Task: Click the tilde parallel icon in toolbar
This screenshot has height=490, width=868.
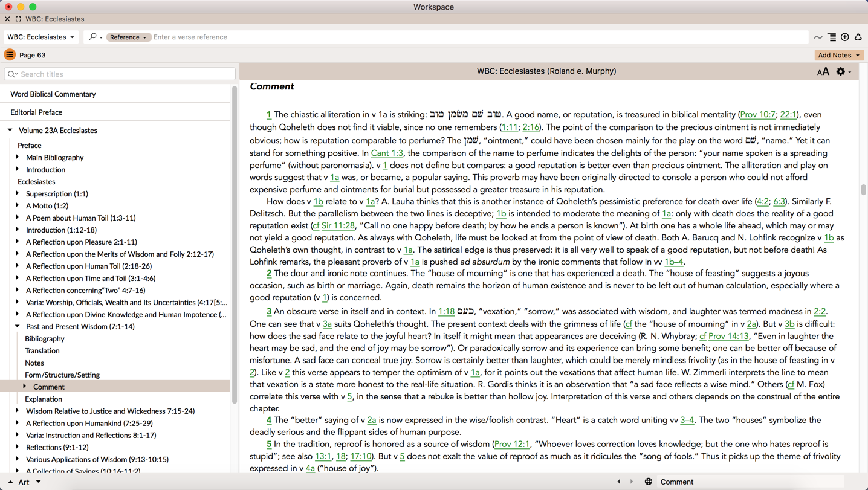Action: (x=818, y=37)
